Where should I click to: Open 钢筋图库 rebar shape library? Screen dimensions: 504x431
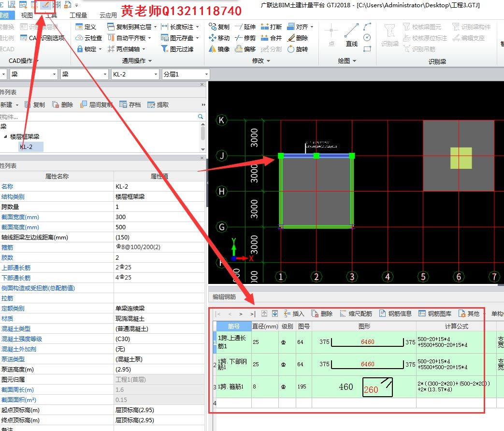(x=435, y=313)
